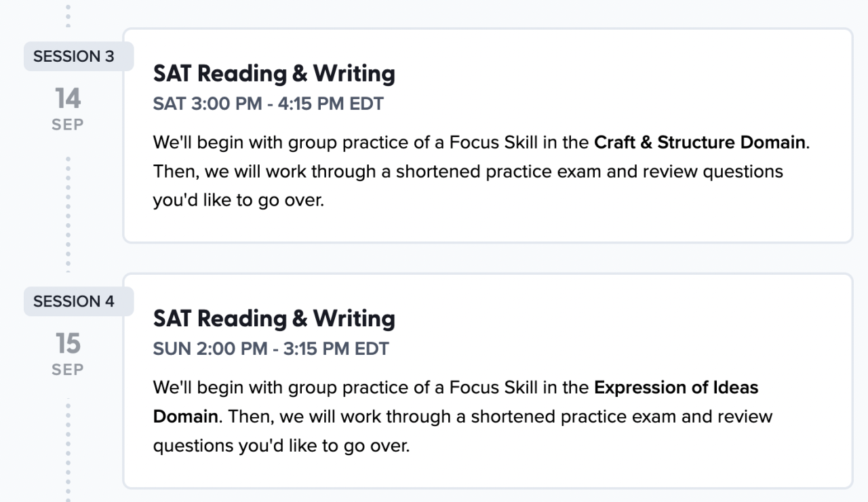
Task: Click bold Expression of Ideas text
Action: 676,388
